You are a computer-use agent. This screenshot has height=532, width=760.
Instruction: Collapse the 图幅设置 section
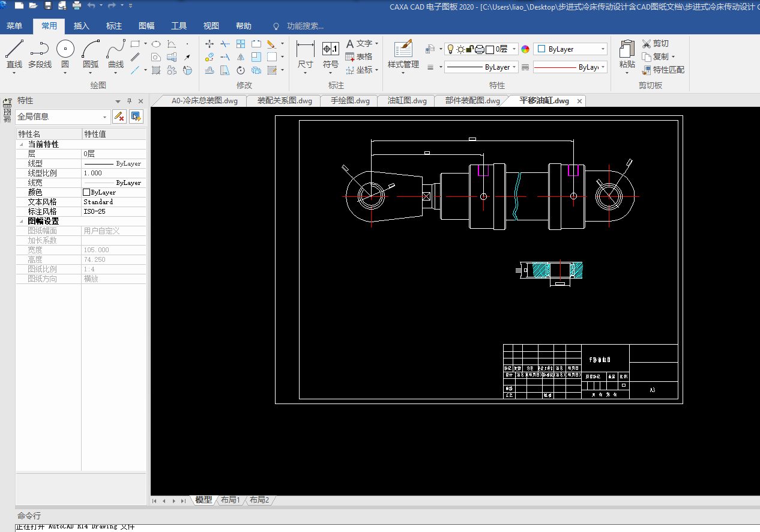pos(22,222)
